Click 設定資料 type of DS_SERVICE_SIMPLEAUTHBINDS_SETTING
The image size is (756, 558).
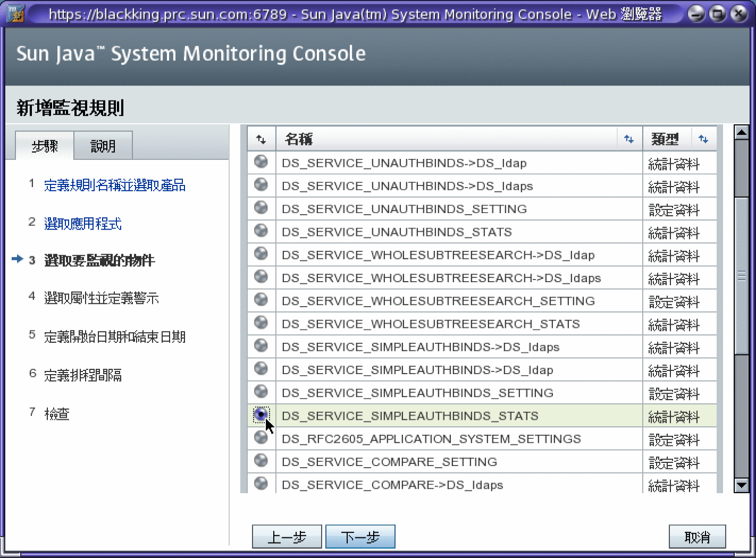click(674, 394)
